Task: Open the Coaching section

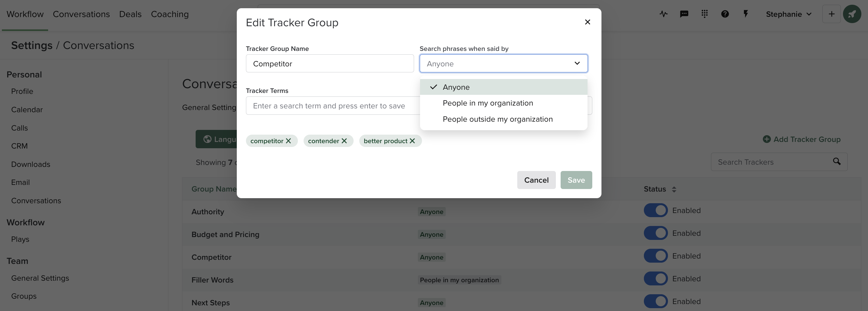Action: pos(170,14)
